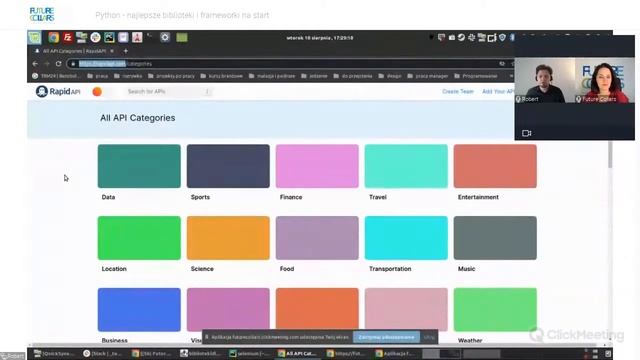Open the Weather category tile
This screenshot has width=640, height=360.
click(x=495, y=310)
